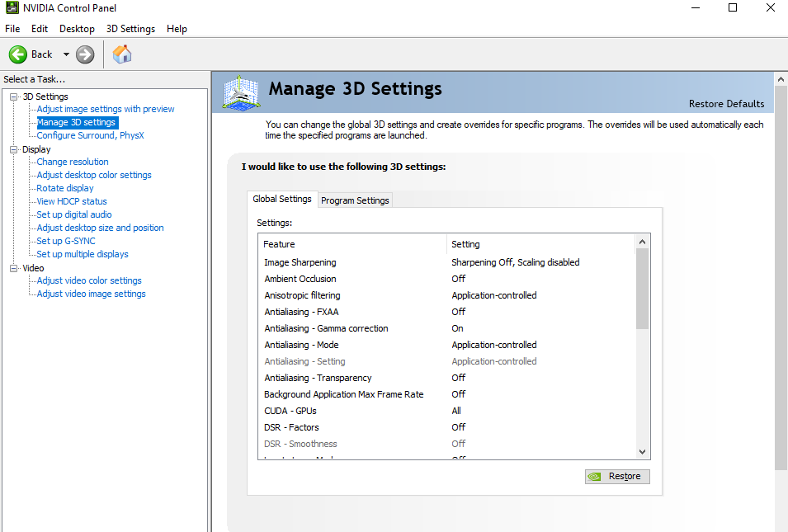
Task: Collapse the Display tree node
Action: point(14,149)
